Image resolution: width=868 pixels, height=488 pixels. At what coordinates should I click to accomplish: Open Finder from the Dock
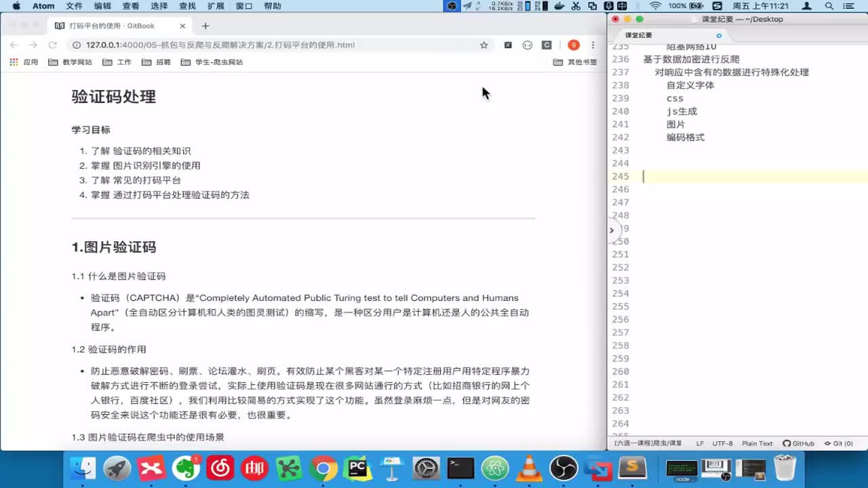point(83,468)
